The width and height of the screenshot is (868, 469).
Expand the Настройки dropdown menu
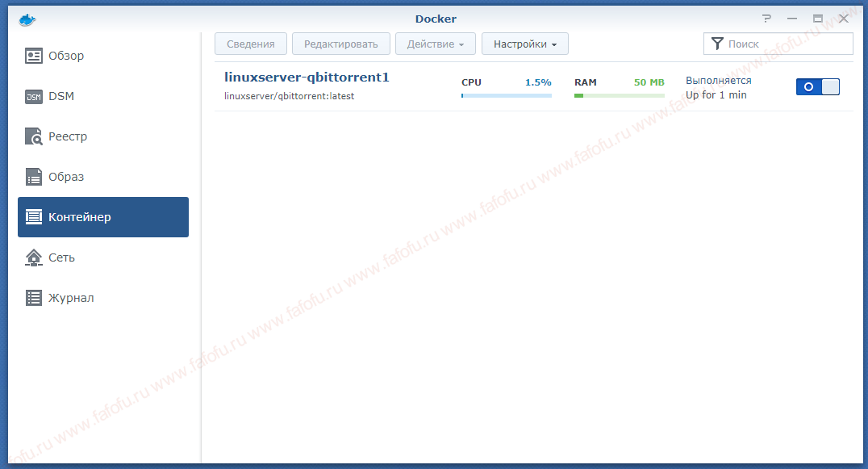click(x=525, y=44)
